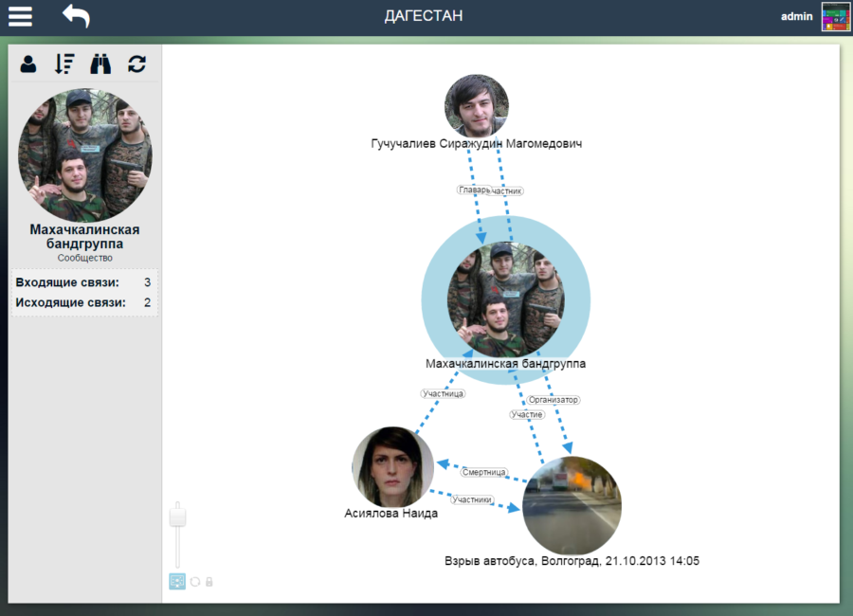The image size is (853, 616).
Task: Open the hamburger main menu
Action: pyautogui.click(x=20, y=16)
